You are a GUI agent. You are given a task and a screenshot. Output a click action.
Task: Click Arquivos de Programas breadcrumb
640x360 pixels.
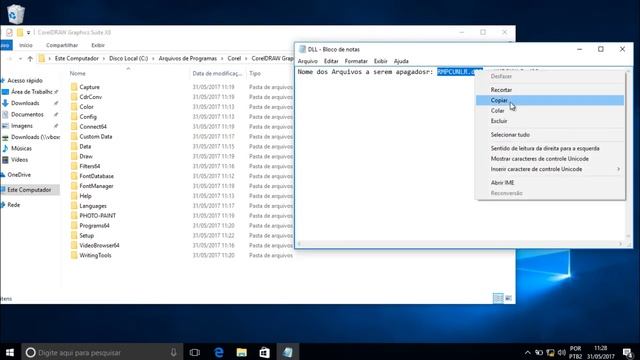188,59
